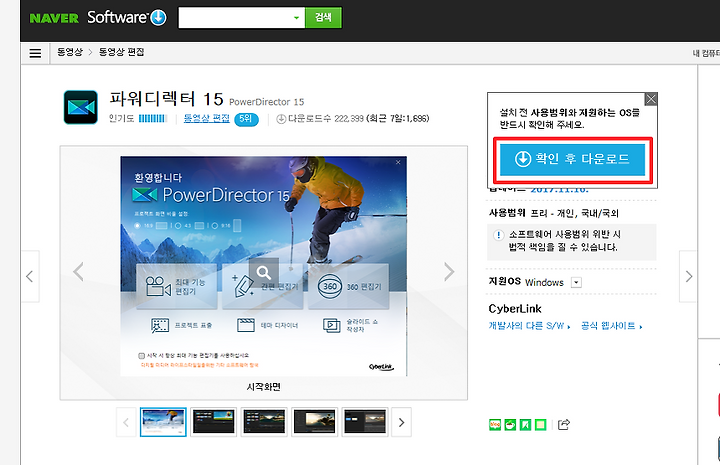Click the download count icon
This screenshot has height=465, width=720.
(281, 119)
